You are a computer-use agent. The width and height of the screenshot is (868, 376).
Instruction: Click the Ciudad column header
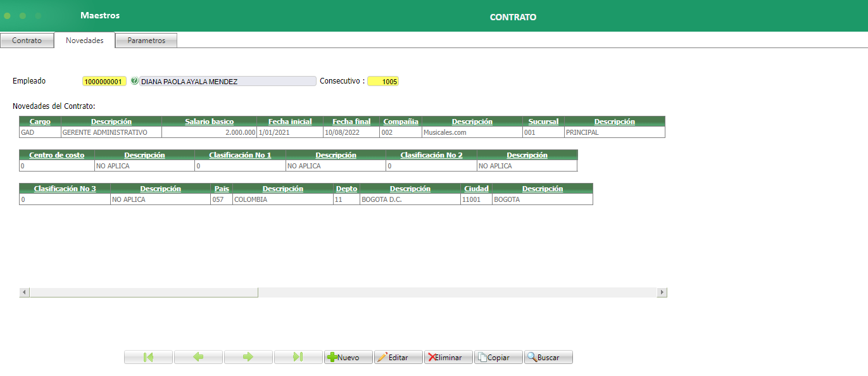pyautogui.click(x=476, y=189)
